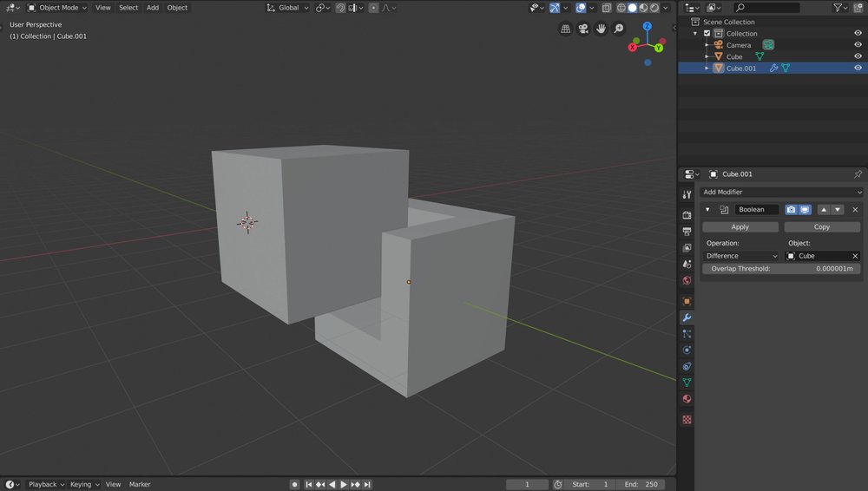This screenshot has height=491, width=868.
Task: Switch to orthographic grid view icon
Action: coord(566,29)
